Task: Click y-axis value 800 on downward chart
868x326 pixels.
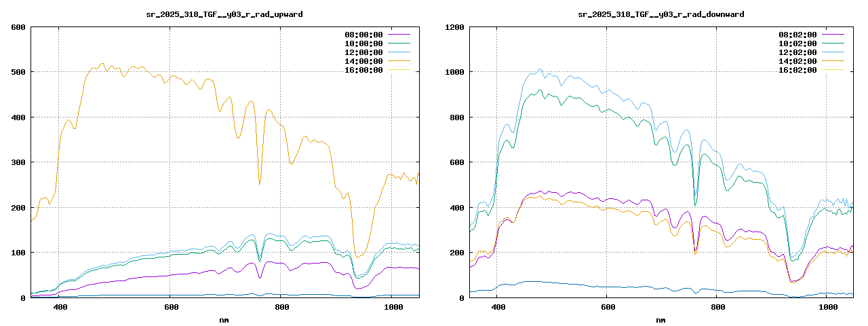Action: tap(456, 117)
